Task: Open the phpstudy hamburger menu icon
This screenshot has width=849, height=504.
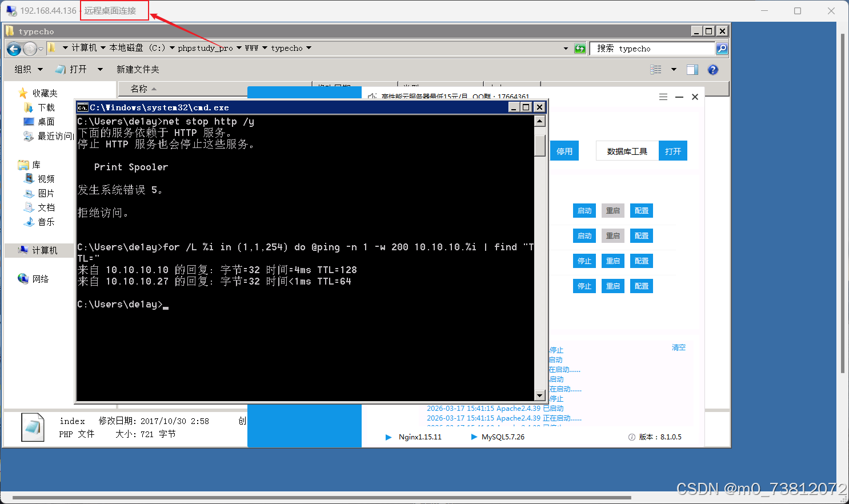Action: (x=663, y=97)
